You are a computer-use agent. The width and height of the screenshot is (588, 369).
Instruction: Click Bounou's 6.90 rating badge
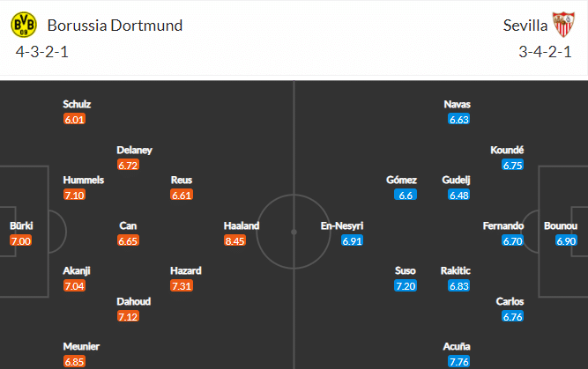566,240
